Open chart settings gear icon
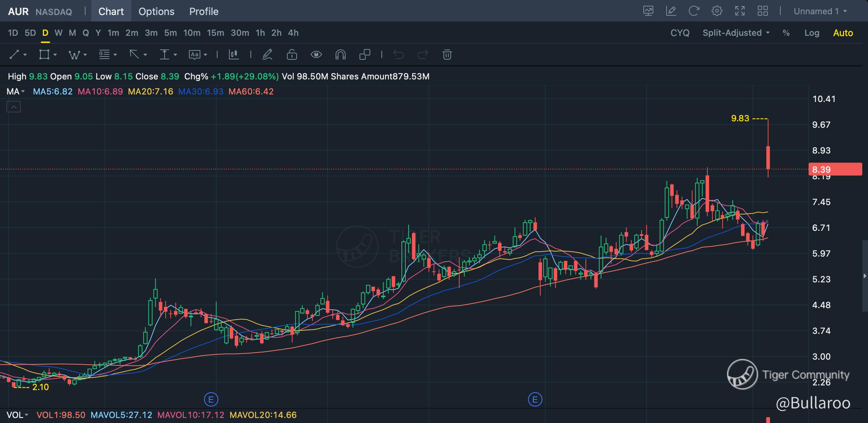The width and height of the screenshot is (868, 423). tap(717, 11)
